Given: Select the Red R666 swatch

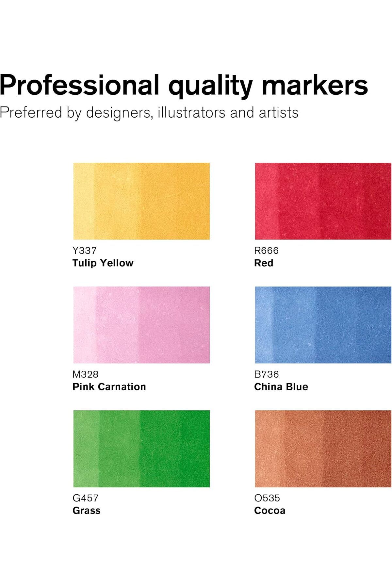Looking at the screenshot, I should [x=323, y=201].
